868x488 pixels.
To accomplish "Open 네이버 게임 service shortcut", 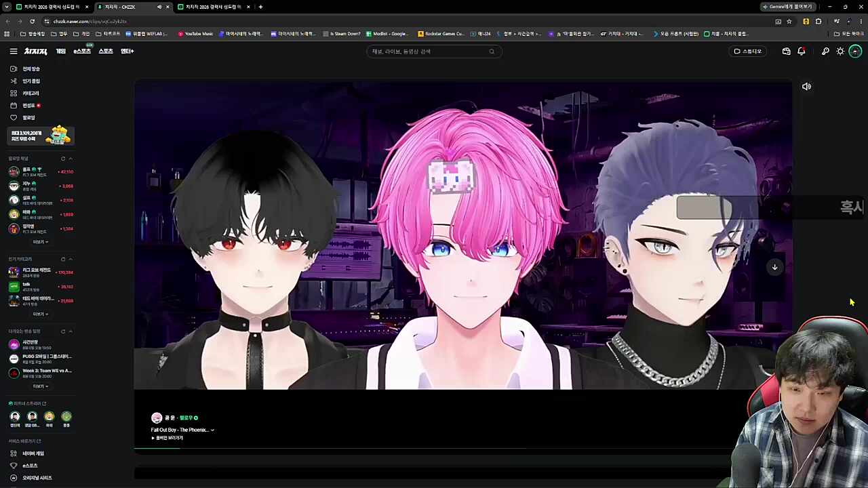I will tap(27, 453).
